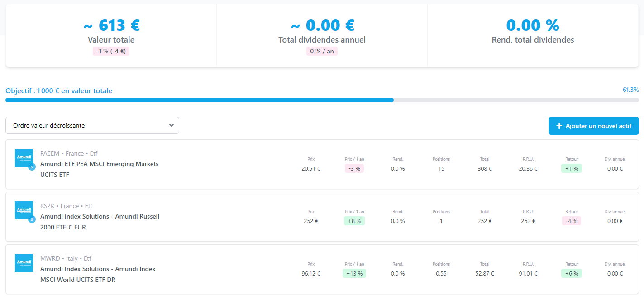Click MWRD P.R.U. 91.01 €
Image resolution: width=644 pixels, height=300 pixels.
528,274
